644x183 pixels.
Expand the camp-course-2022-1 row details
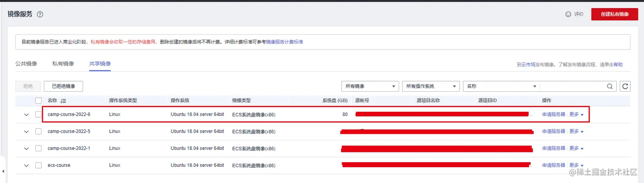[x=26, y=148]
